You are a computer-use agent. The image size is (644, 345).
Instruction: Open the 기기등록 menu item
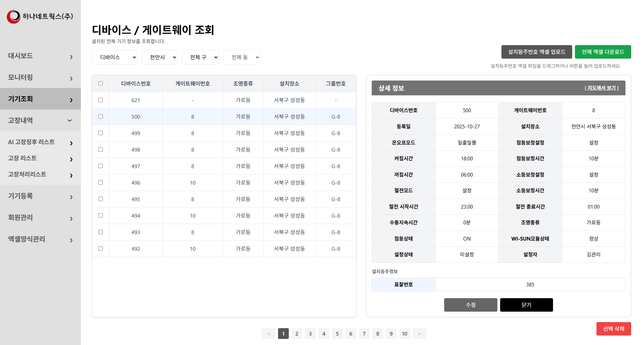40,196
